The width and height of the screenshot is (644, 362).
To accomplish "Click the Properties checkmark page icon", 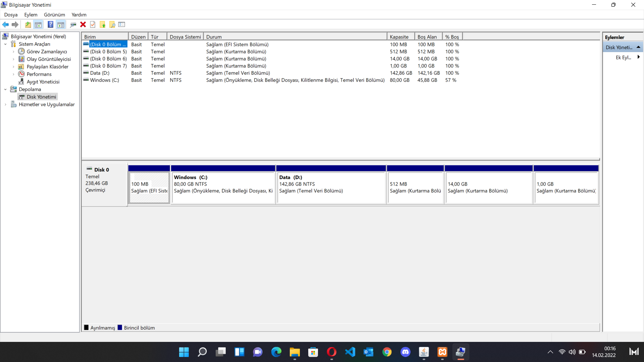I will tap(93, 24).
